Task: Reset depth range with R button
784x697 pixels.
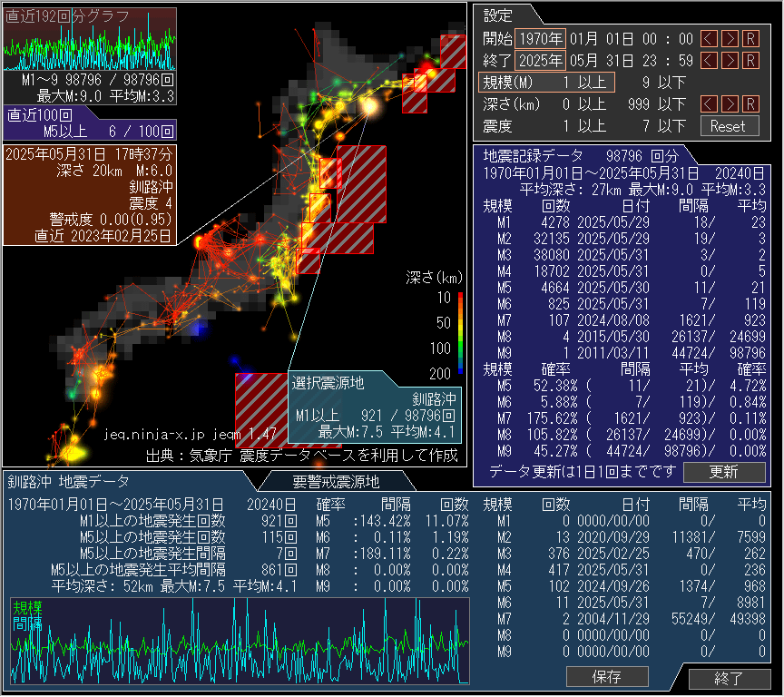Action: point(750,104)
